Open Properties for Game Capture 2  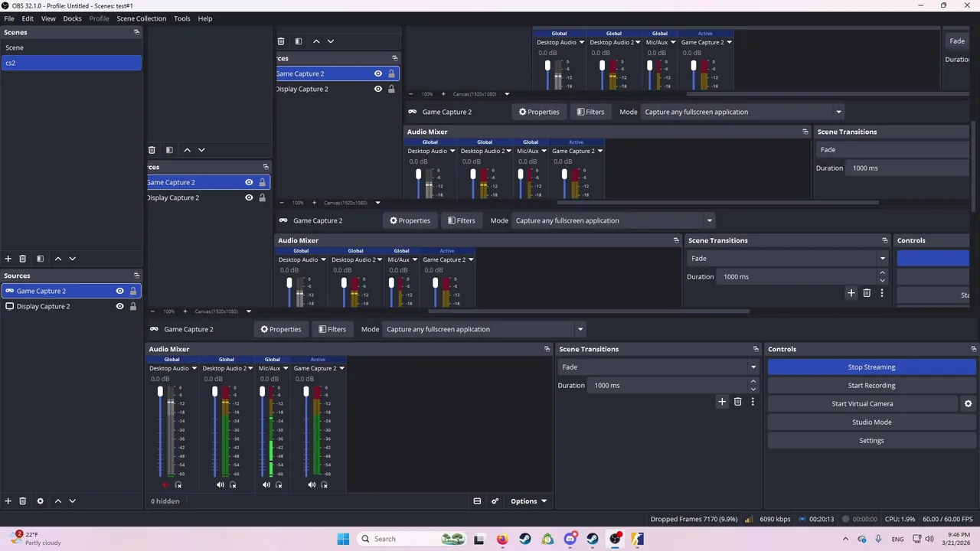pos(280,329)
